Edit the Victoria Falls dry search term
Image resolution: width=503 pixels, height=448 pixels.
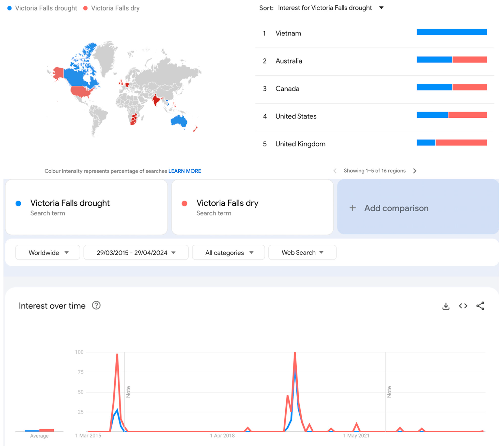pyautogui.click(x=227, y=203)
